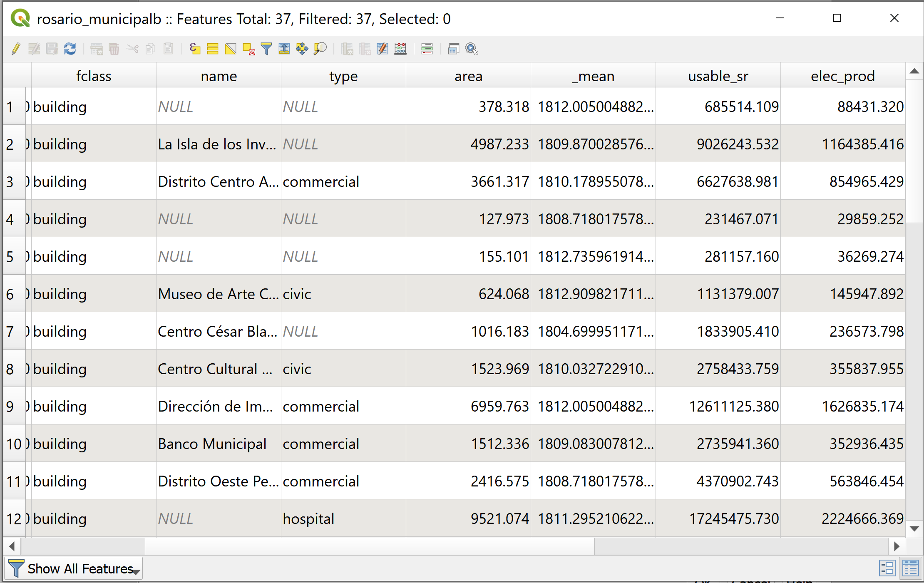Invert the feature selection
This screenshot has height=583, width=924.
click(x=231, y=49)
